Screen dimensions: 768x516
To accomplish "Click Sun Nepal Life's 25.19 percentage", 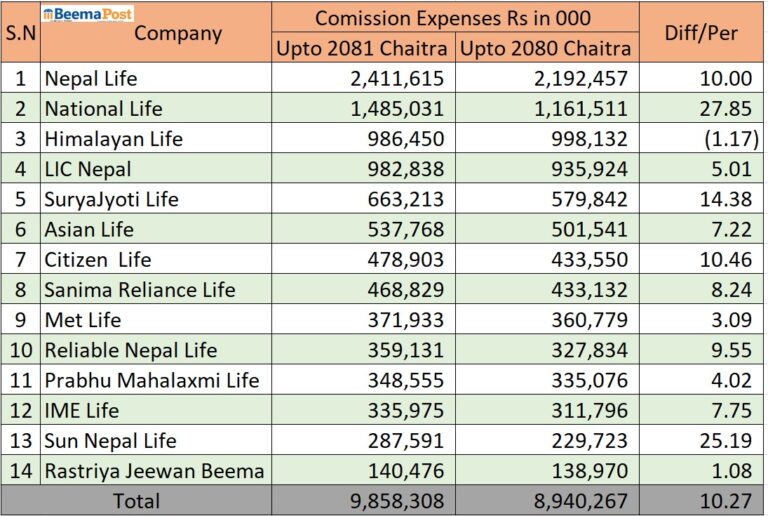I will pos(726,441).
